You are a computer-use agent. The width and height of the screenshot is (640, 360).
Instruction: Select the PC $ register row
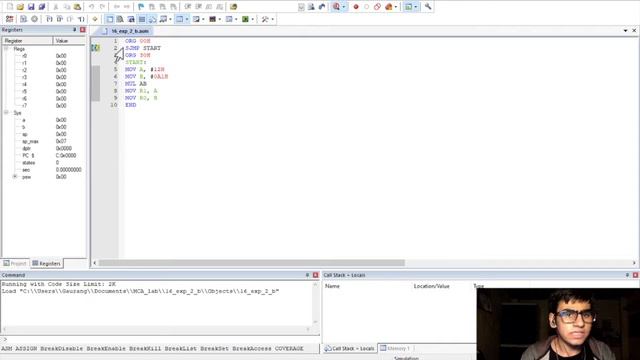[x=44, y=156]
